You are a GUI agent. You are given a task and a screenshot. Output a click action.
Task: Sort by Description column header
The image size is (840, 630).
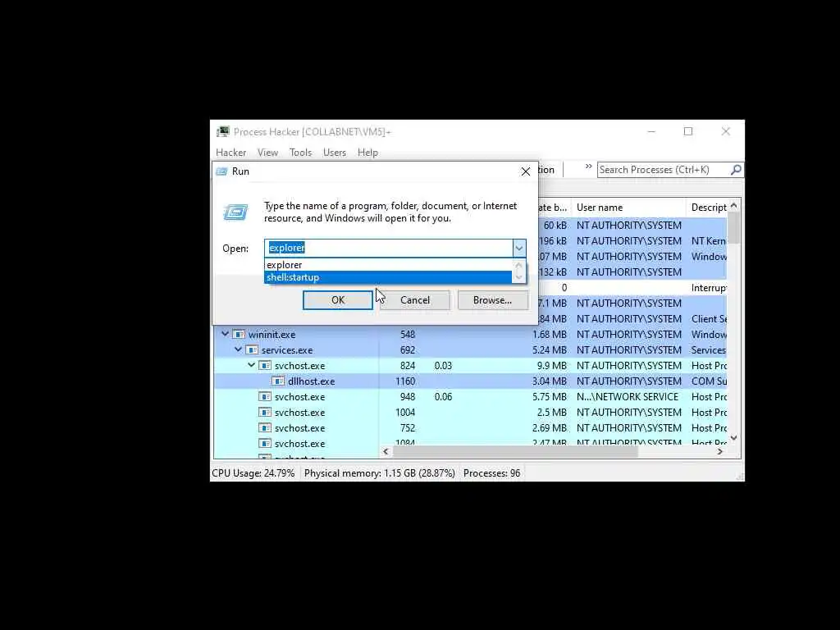pos(706,208)
